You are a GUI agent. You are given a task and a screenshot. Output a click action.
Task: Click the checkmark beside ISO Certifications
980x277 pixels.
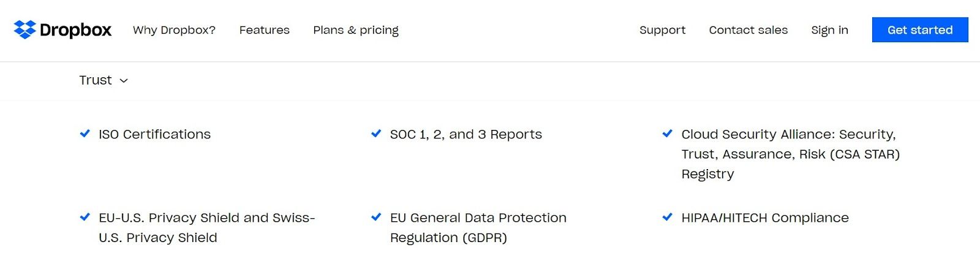(85, 134)
